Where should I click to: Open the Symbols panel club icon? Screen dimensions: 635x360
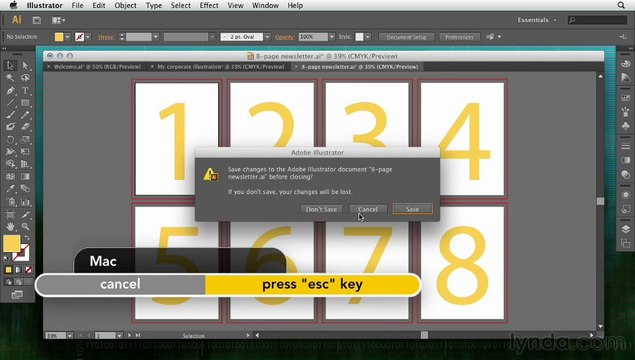click(x=625, y=126)
